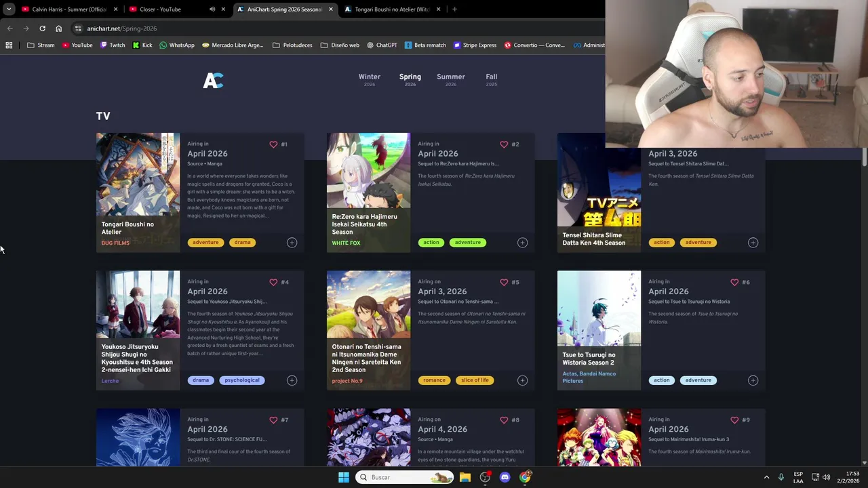Favorite Dr. STONE with its heart icon
Screen dimensions: 868x488
tap(273, 420)
